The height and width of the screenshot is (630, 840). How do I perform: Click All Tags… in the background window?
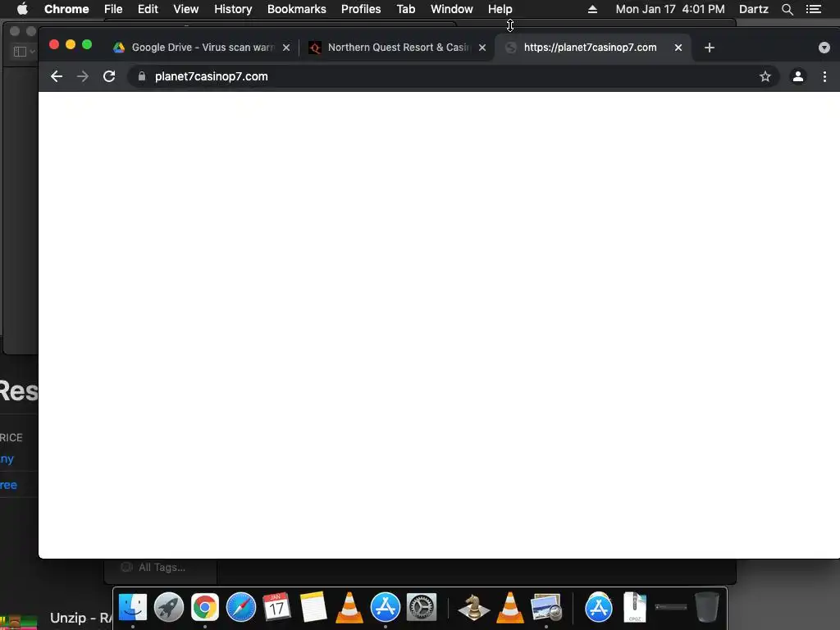(x=162, y=568)
